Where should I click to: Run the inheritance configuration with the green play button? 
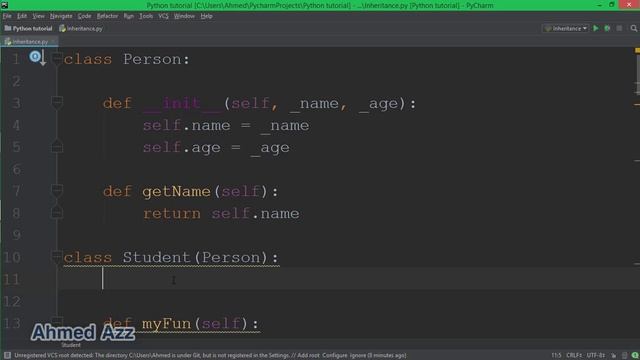[596, 28]
